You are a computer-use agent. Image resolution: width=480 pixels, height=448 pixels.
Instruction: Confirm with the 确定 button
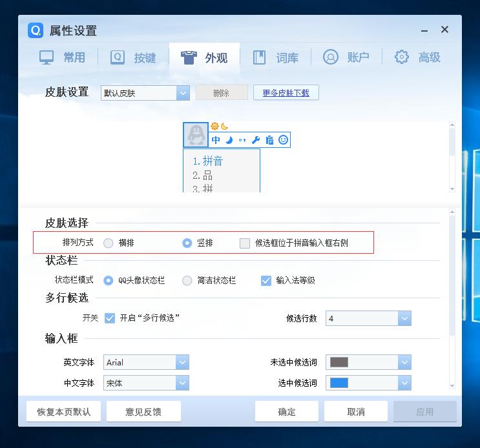click(287, 412)
